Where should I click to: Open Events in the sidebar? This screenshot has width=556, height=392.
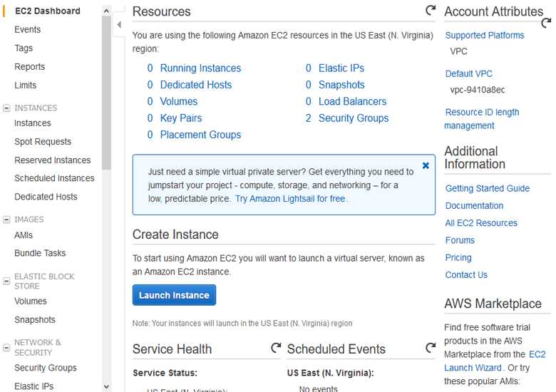click(27, 29)
